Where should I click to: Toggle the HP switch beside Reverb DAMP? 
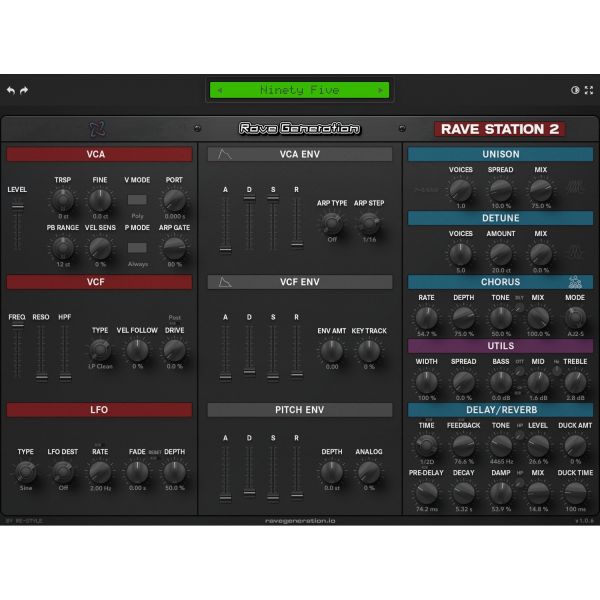coord(519,483)
